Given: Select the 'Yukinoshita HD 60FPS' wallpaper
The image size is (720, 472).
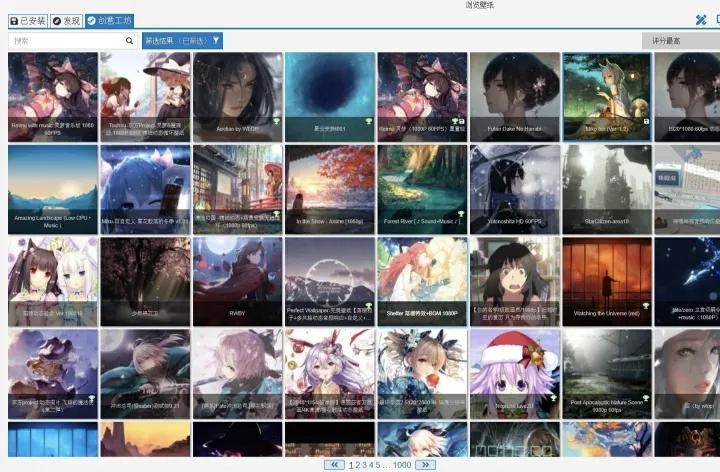Looking at the screenshot, I should tap(515, 190).
